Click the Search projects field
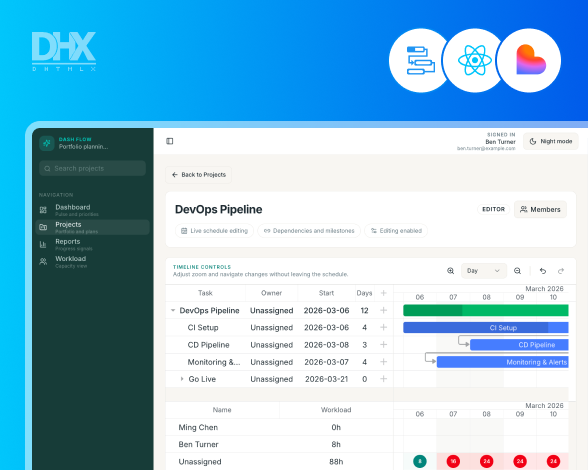 click(93, 168)
